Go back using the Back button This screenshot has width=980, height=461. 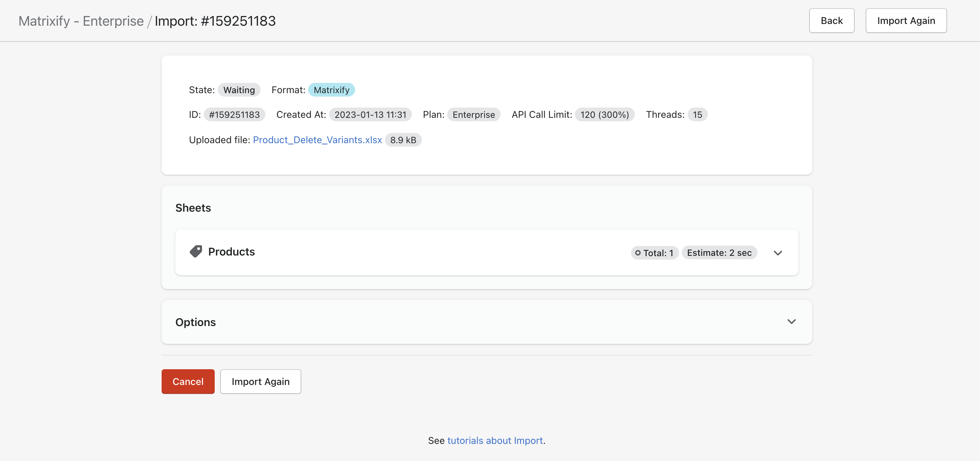831,21
